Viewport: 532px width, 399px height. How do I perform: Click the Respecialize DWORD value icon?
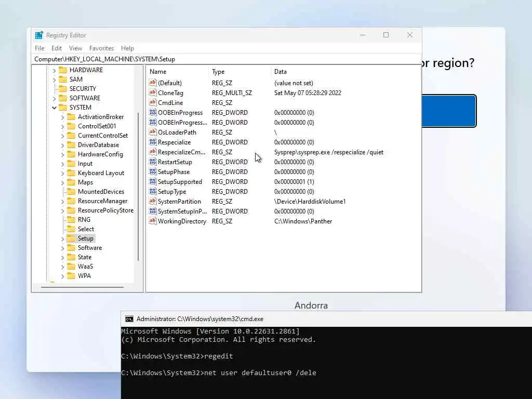click(153, 142)
